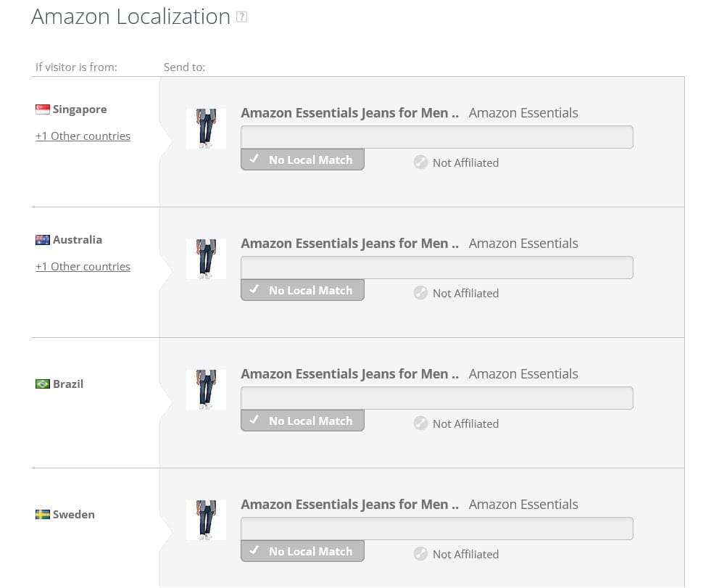Toggle No Local Match for Australia
This screenshot has height=588, width=727.
pos(302,290)
